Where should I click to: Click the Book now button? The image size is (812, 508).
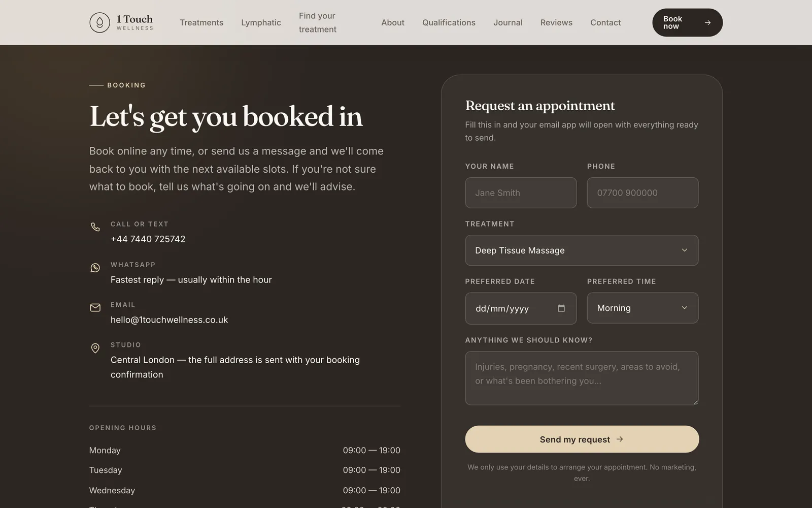tap(687, 22)
